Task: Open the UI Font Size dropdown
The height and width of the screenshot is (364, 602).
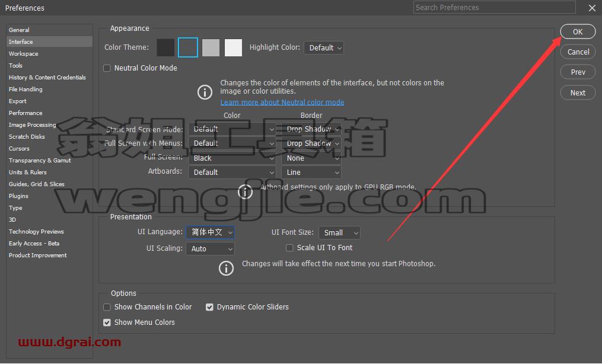Action: point(339,233)
